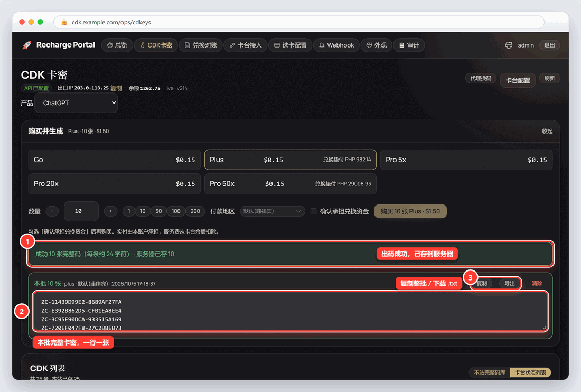Click the lock icon in address bar
The image size is (581, 392).
point(64,22)
